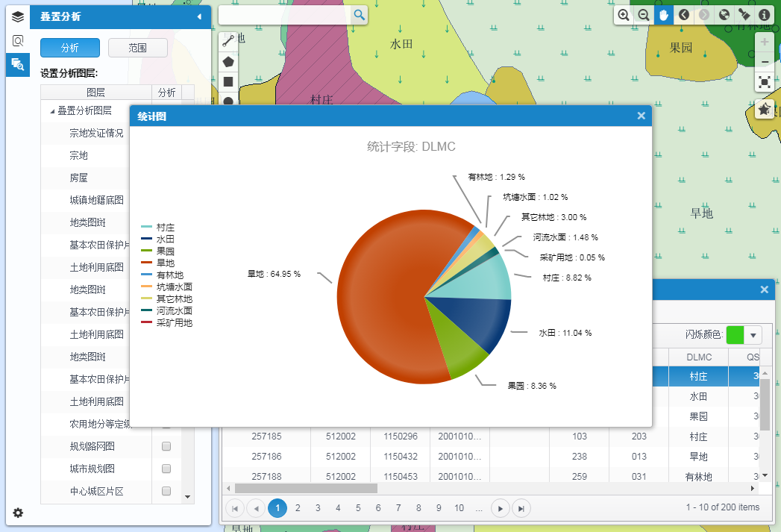
Task: Toggle full-screen map view
Action: click(764, 81)
